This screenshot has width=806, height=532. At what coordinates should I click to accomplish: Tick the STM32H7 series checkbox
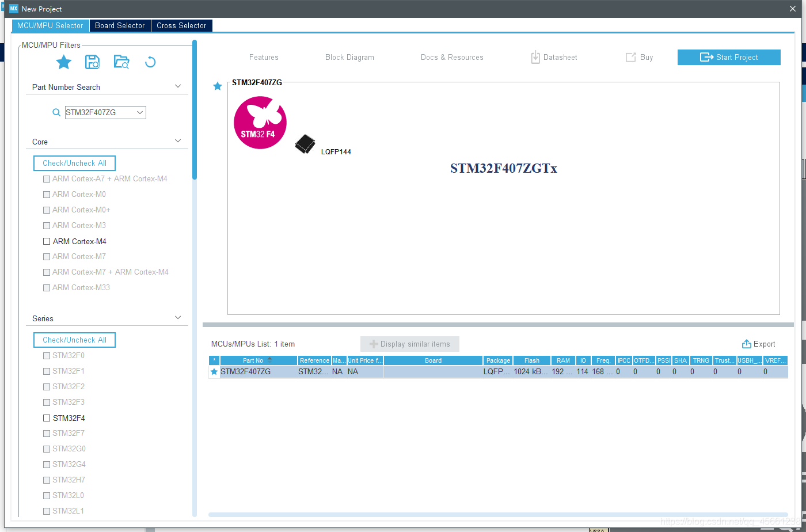[47, 480]
